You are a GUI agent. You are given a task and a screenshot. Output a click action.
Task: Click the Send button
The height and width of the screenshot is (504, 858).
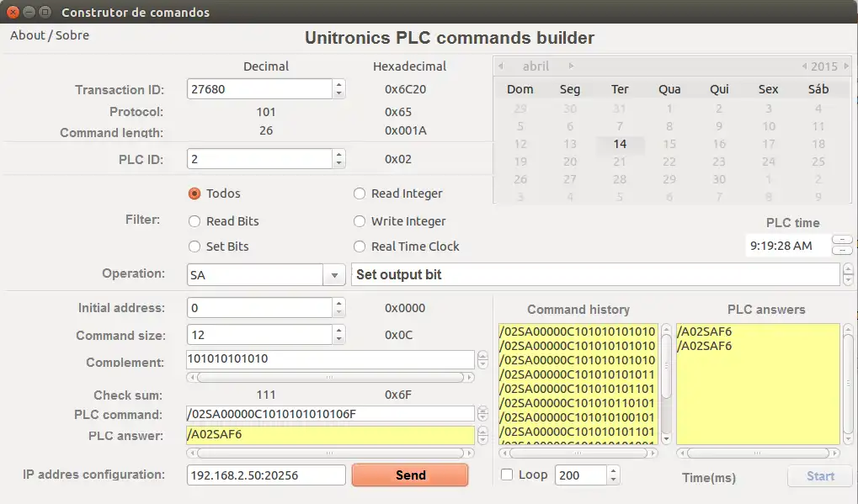410,475
